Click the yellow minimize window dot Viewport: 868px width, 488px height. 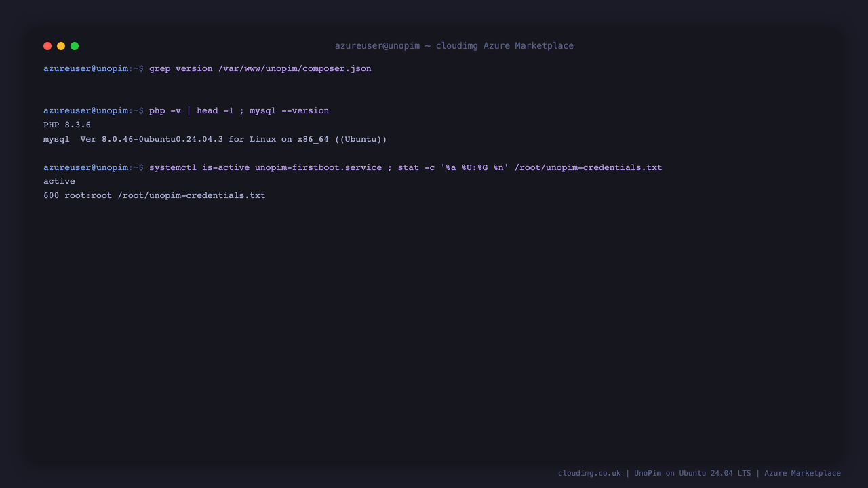(x=61, y=46)
